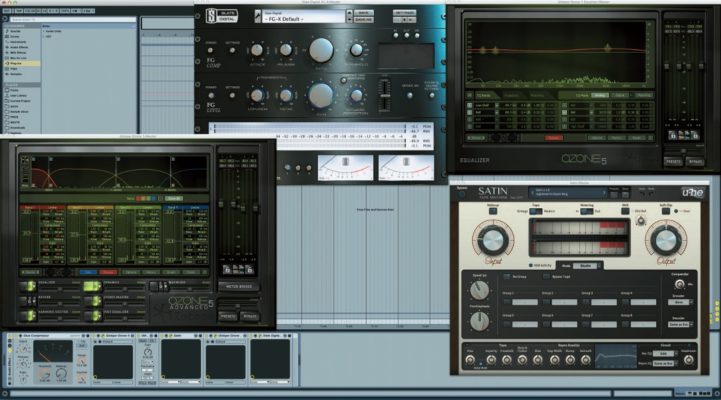Click the Azimuth knob in Satin
721x400 pixels.
click(585, 360)
